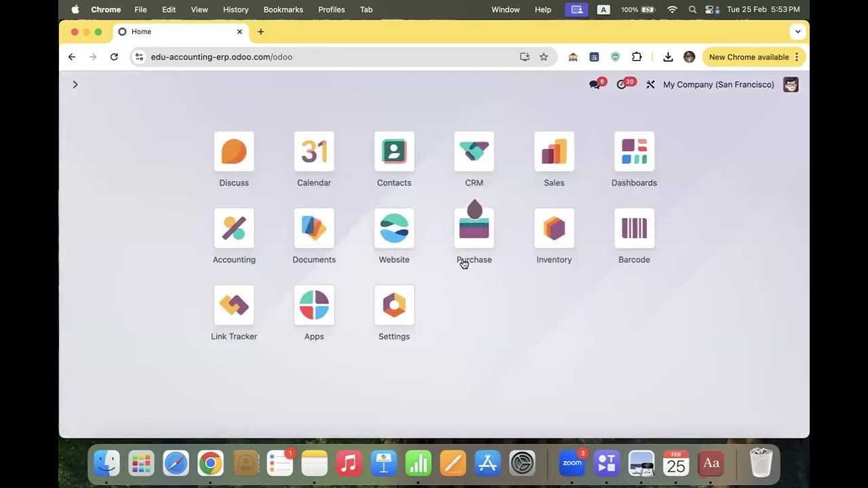Open the Odoo debug tools icon
This screenshot has width=868, height=488.
tap(650, 85)
